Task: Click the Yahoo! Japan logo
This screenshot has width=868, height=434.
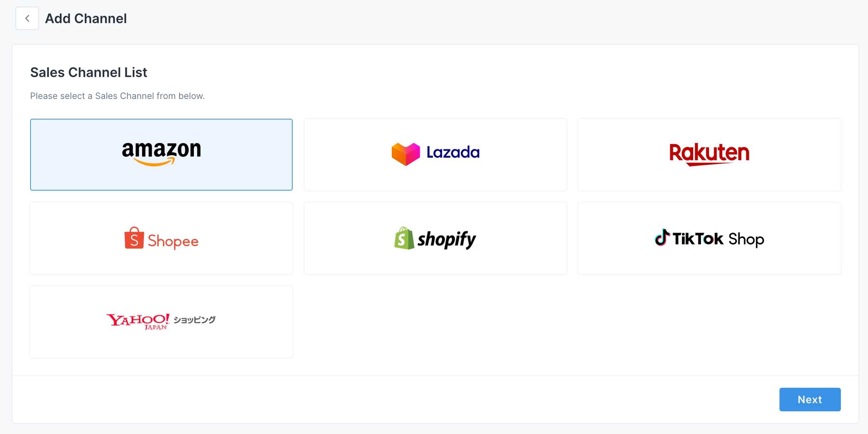Action: pyautogui.click(x=138, y=321)
